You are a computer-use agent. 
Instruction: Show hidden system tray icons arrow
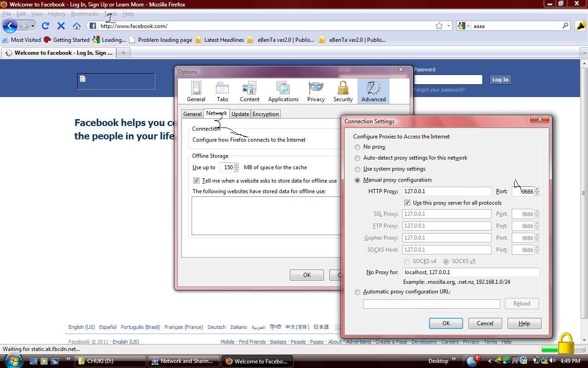490,361
